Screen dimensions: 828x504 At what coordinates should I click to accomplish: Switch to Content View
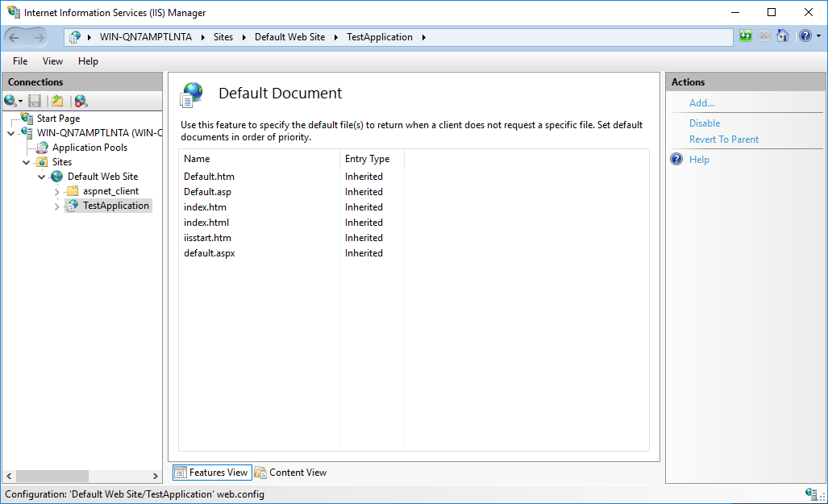tap(290, 472)
